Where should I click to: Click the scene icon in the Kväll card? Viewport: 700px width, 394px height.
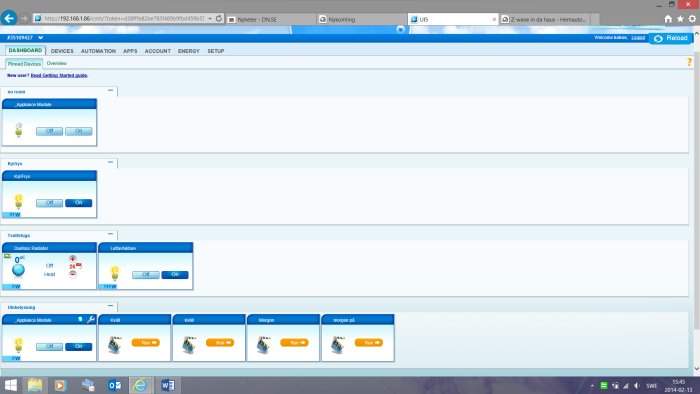coord(115,344)
